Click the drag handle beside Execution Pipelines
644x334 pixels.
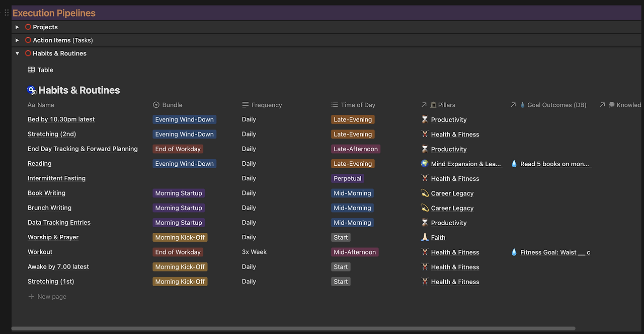(7, 13)
